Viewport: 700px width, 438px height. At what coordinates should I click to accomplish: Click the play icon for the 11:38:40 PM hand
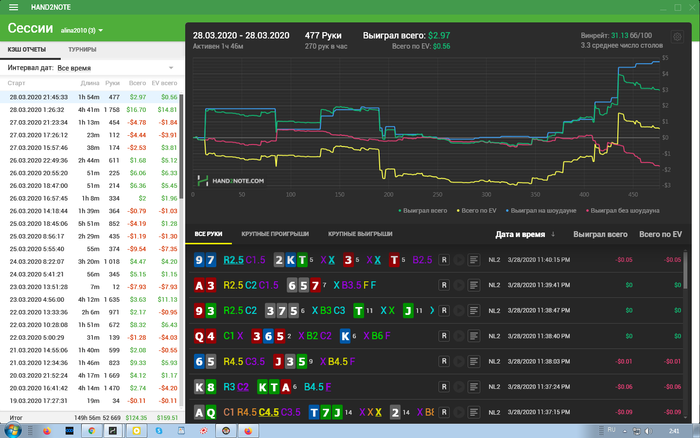click(459, 336)
